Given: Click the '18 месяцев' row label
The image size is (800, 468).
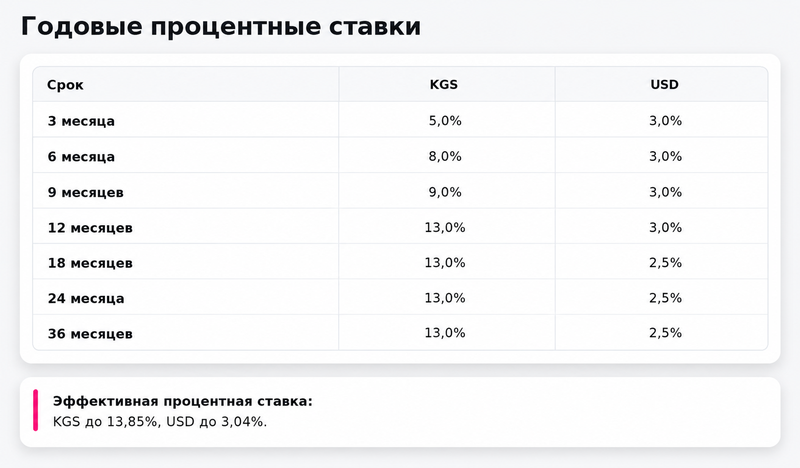Looking at the screenshot, I should [x=90, y=263].
